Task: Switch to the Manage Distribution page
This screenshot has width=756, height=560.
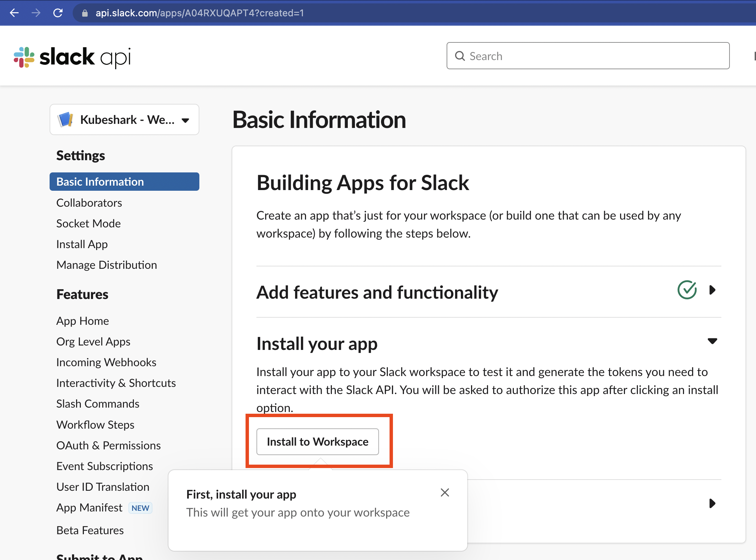Action: [x=107, y=265]
